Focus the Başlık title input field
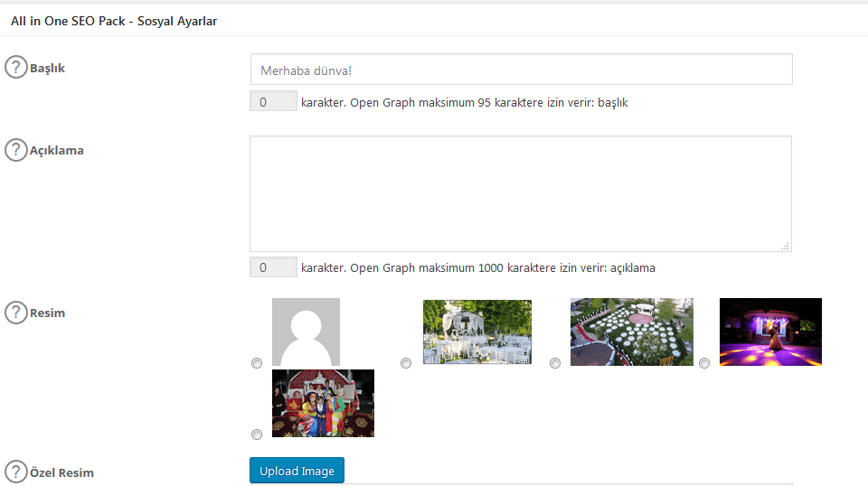This screenshot has width=868, height=486. click(521, 70)
